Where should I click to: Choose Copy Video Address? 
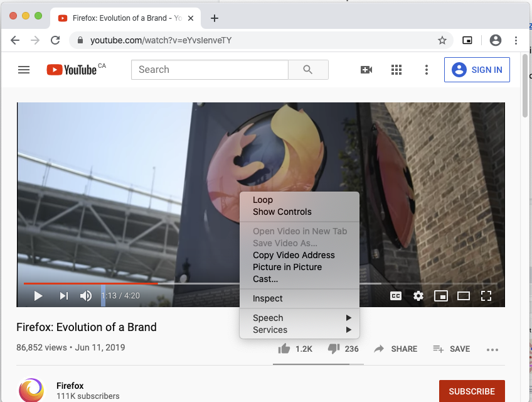point(299,255)
